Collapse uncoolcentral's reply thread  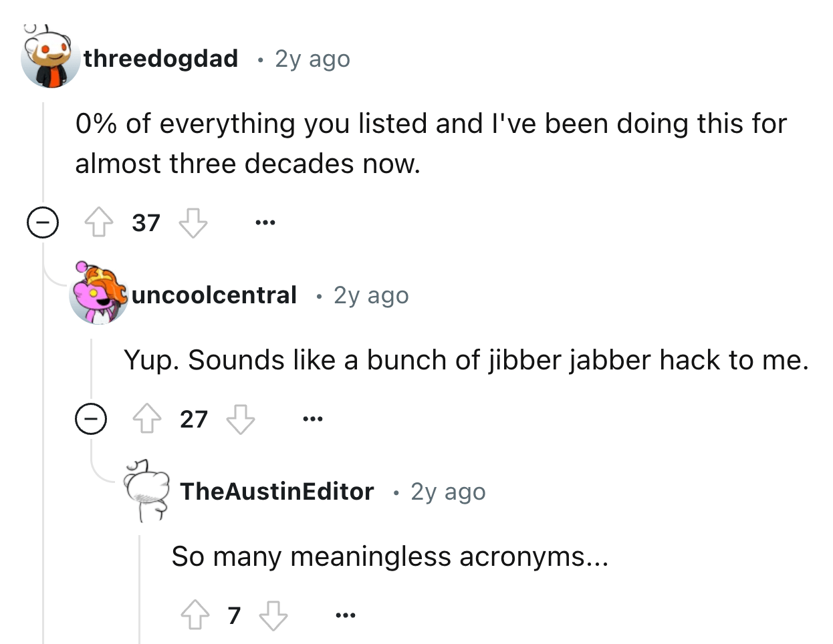click(90, 419)
